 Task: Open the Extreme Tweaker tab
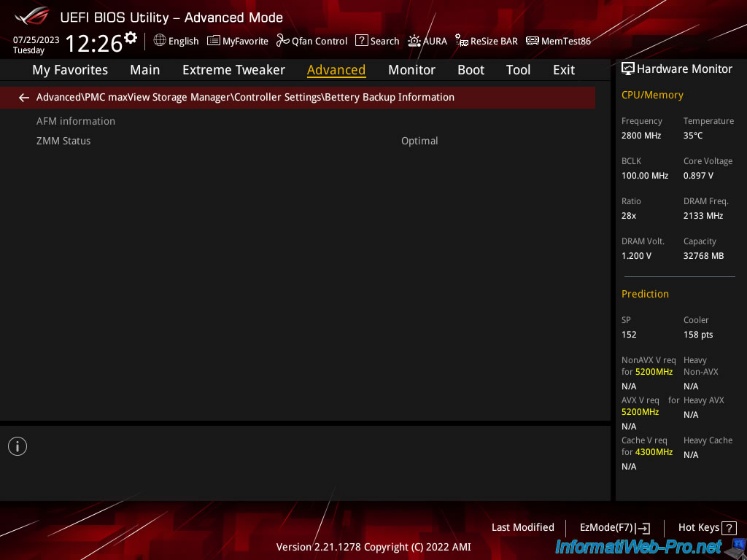(233, 70)
